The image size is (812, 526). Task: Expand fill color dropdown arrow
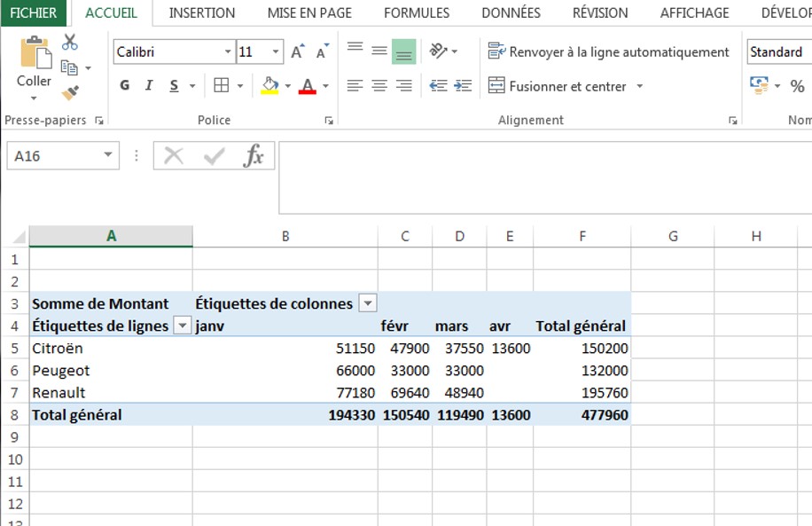pyautogui.click(x=288, y=85)
